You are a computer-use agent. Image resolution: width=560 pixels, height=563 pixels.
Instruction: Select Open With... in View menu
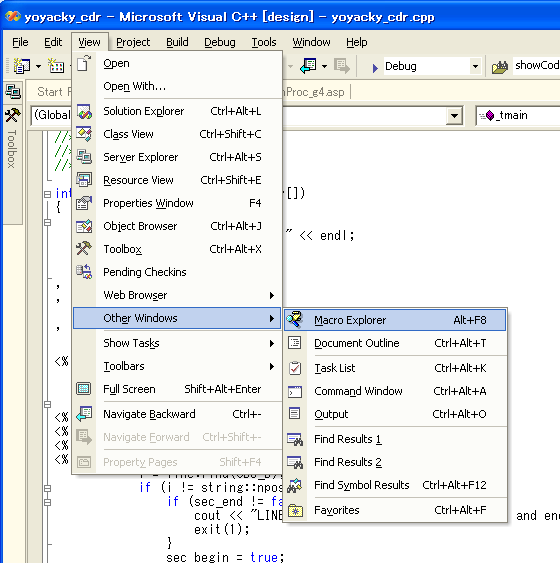click(177, 86)
